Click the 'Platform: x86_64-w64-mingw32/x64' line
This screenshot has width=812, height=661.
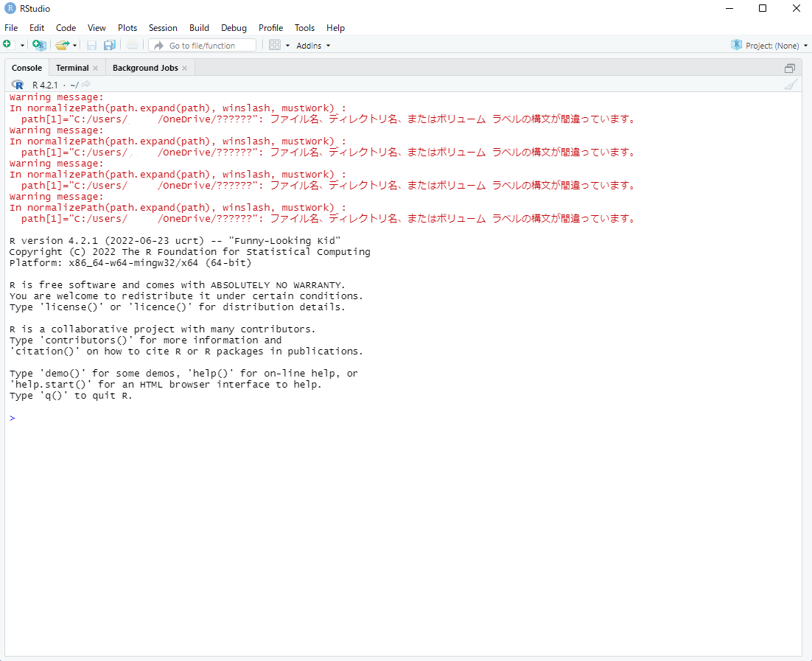pos(130,263)
